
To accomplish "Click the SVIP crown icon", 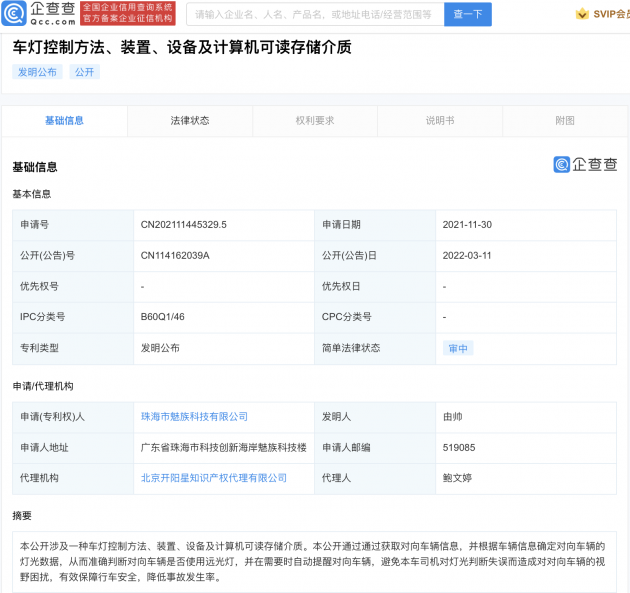I will pyautogui.click(x=582, y=14).
